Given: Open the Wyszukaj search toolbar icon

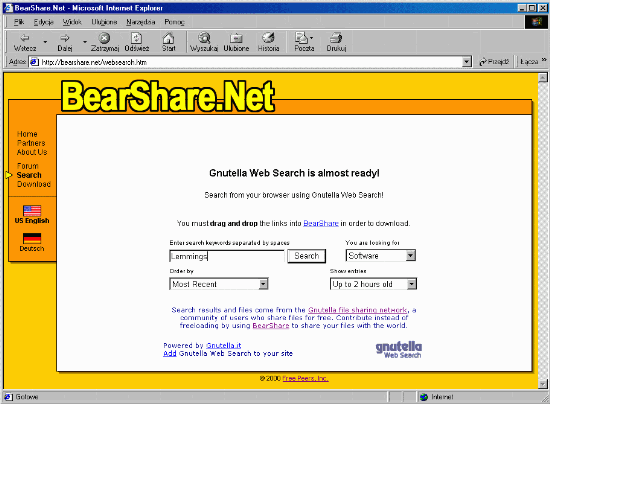Looking at the screenshot, I should (204, 38).
